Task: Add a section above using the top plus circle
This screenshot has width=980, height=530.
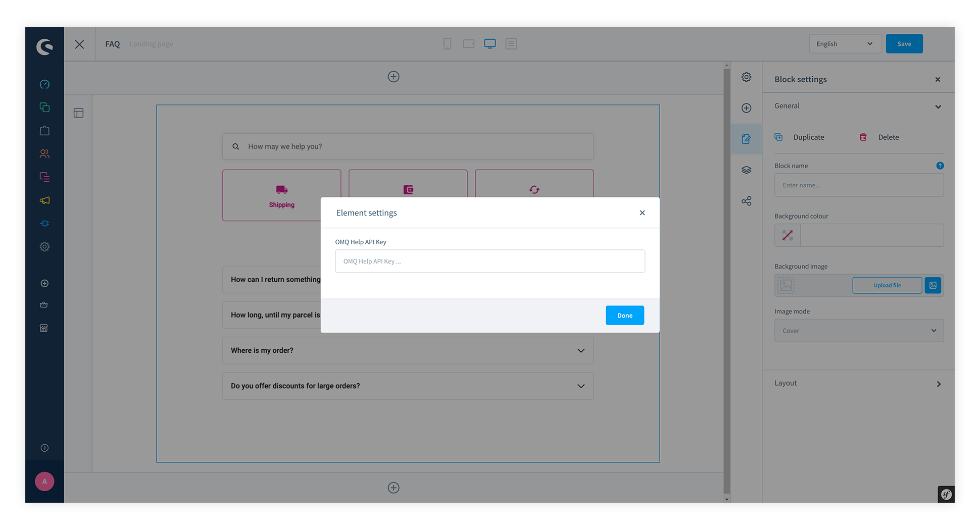Action: [x=394, y=77]
